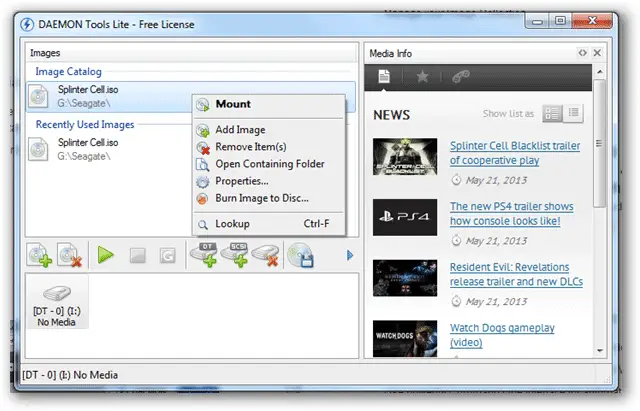Choose Mount from the context menu
640x411 pixels.
point(269,104)
